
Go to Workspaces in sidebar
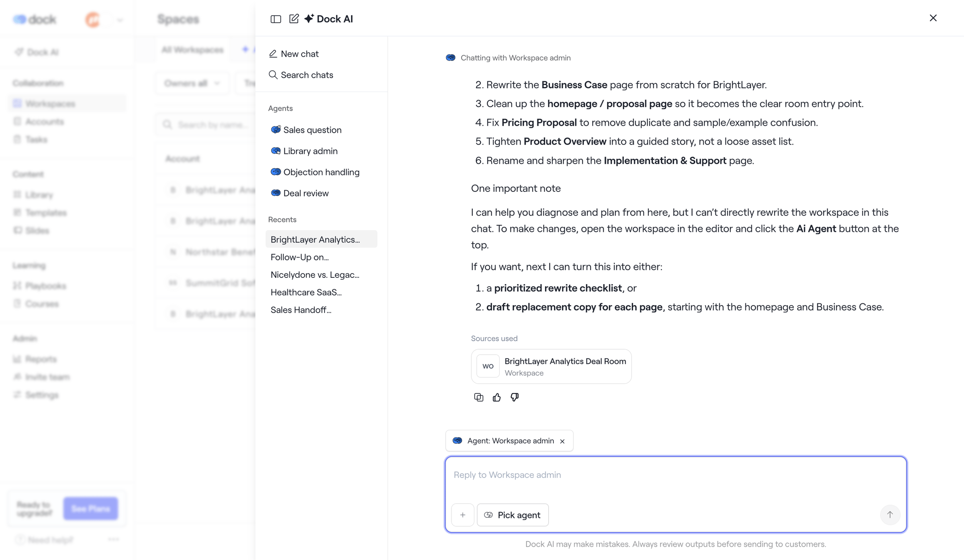pos(67,104)
